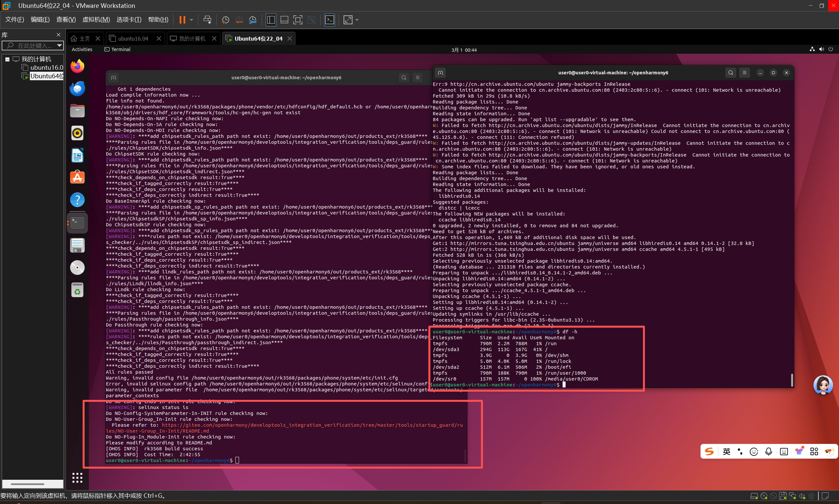839x504 pixels.
Task: Toggle the thumbnail bar view button
Action: click(x=284, y=20)
